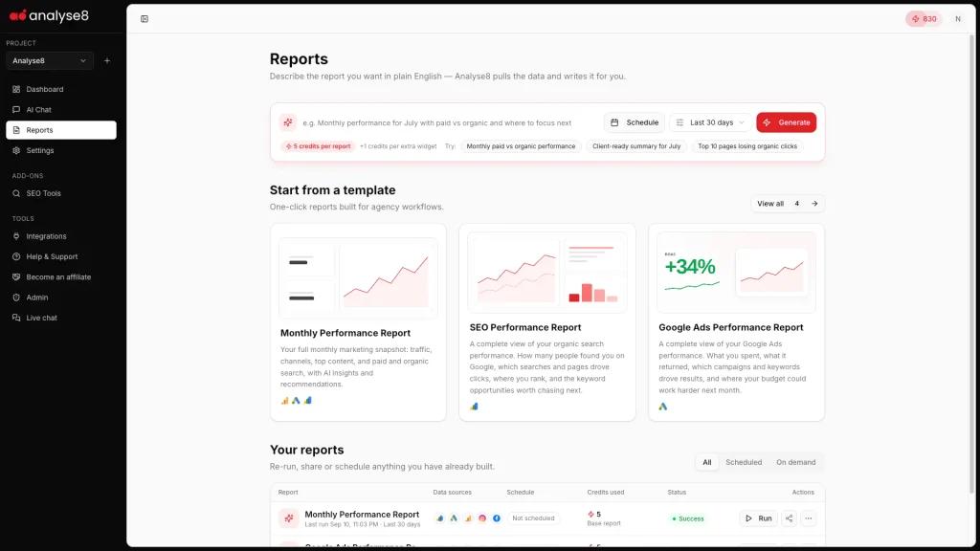Image resolution: width=980 pixels, height=551 pixels.
Task: Open AI Chat from the sidebar
Action: pos(60,110)
